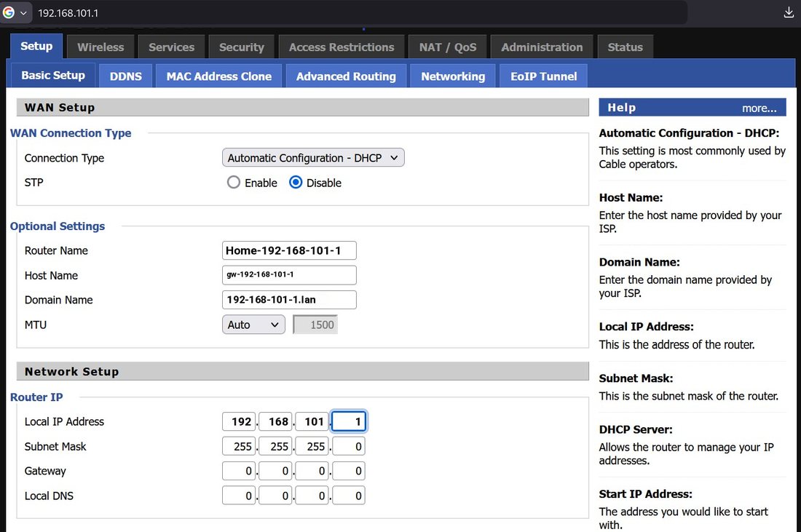Click the disabled MTU value field 1500

click(315, 325)
